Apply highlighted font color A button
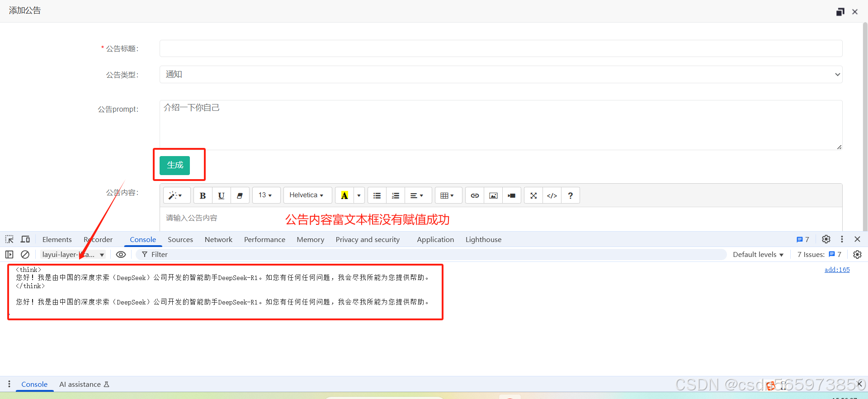The image size is (868, 399). 344,195
